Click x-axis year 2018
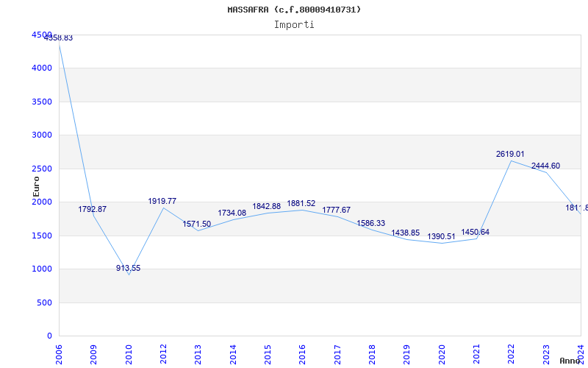Image resolution: width=588 pixels, height=368 pixels. tap(372, 355)
